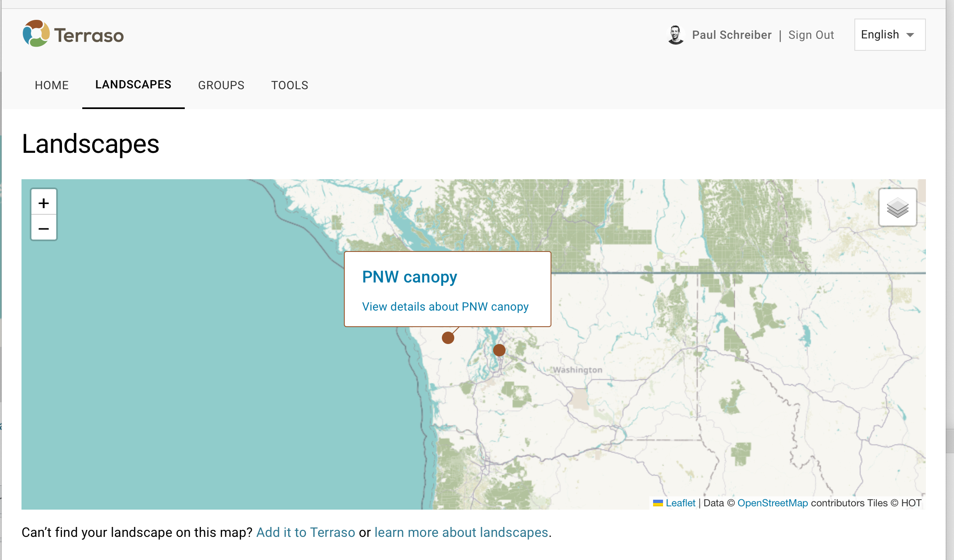Zoom in using the map plus icon
This screenshot has width=954, height=560.
[43, 202]
